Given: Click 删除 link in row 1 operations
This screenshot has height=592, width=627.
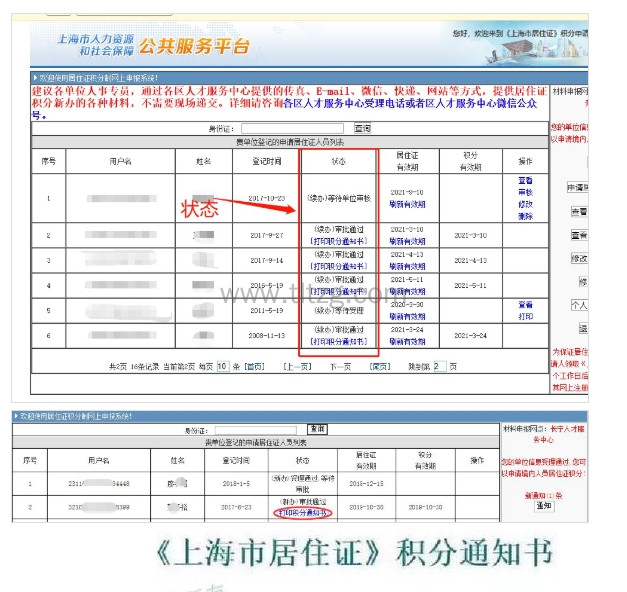Looking at the screenshot, I should click(x=525, y=214).
